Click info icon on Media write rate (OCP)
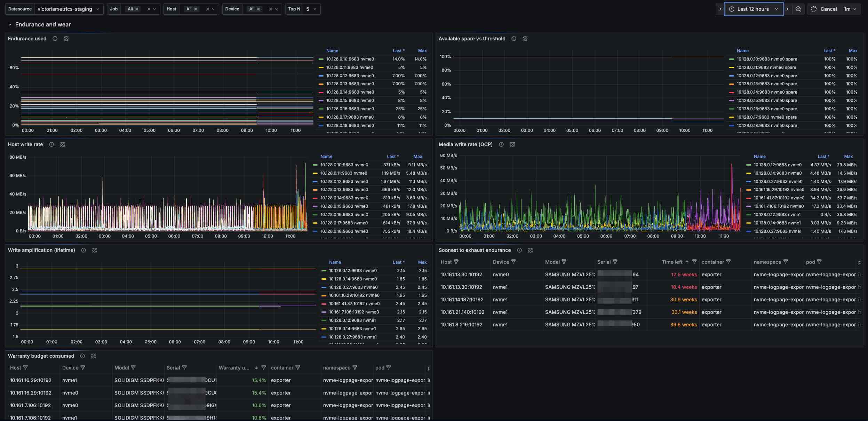The image size is (868, 421). (501, 144)
